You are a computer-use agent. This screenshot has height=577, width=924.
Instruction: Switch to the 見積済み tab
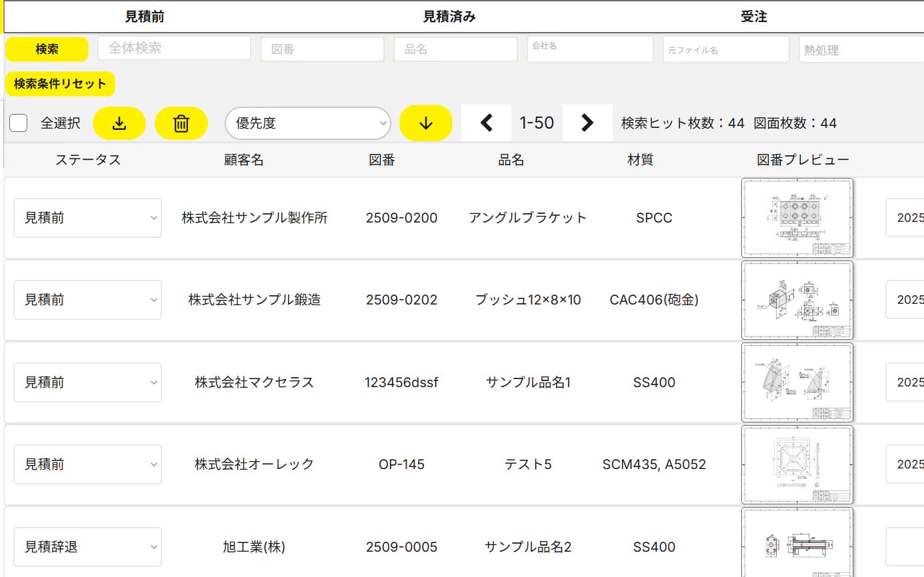pos(449,17)
